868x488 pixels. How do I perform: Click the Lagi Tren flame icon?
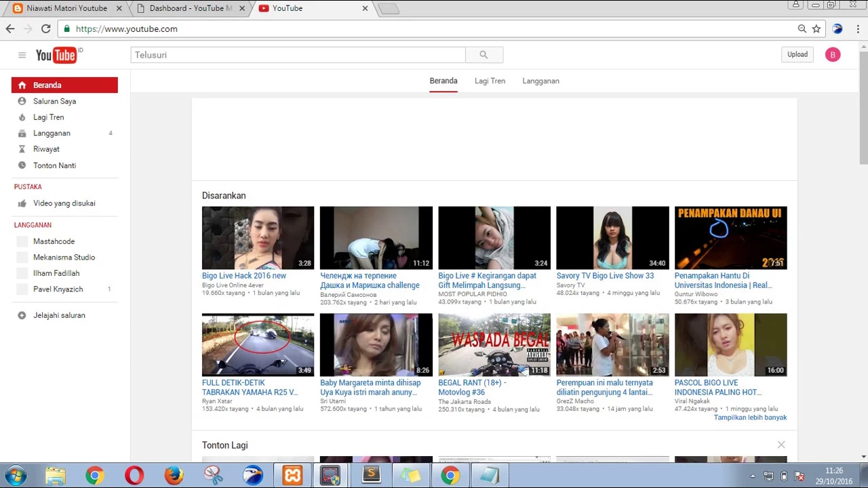[22, 117]
